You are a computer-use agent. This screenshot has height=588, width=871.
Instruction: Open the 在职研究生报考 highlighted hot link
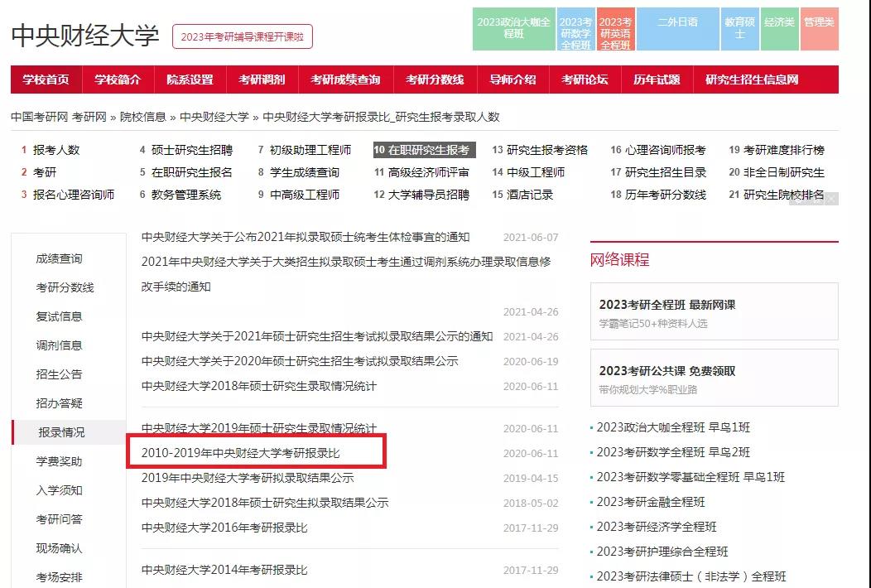pos(423,150)
